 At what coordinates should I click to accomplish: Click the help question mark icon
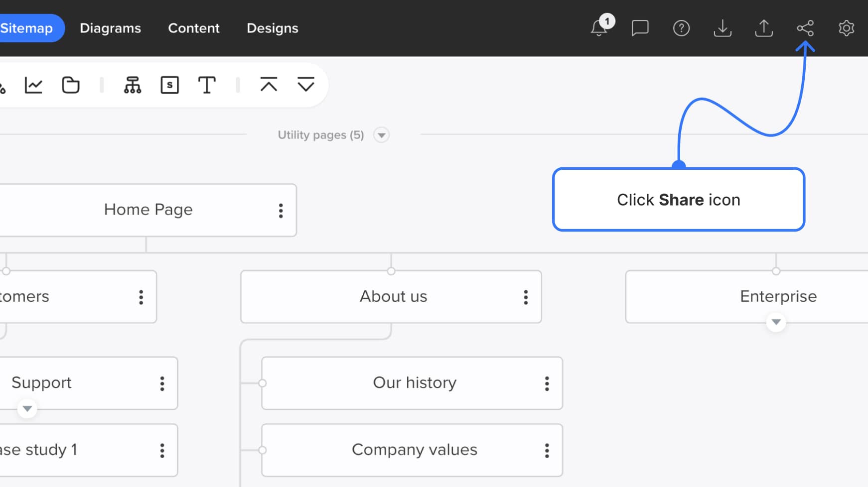coord(681,28)
